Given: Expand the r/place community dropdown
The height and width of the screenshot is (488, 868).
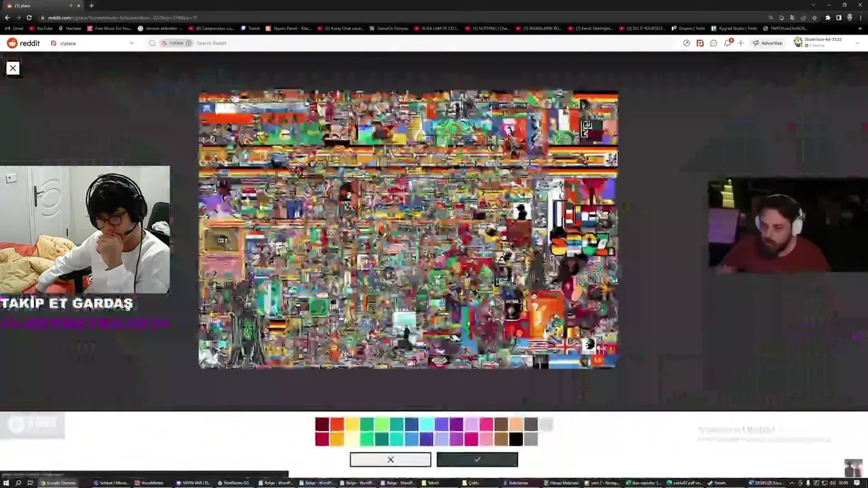Looking at the screenshot, I should (92, 43).
